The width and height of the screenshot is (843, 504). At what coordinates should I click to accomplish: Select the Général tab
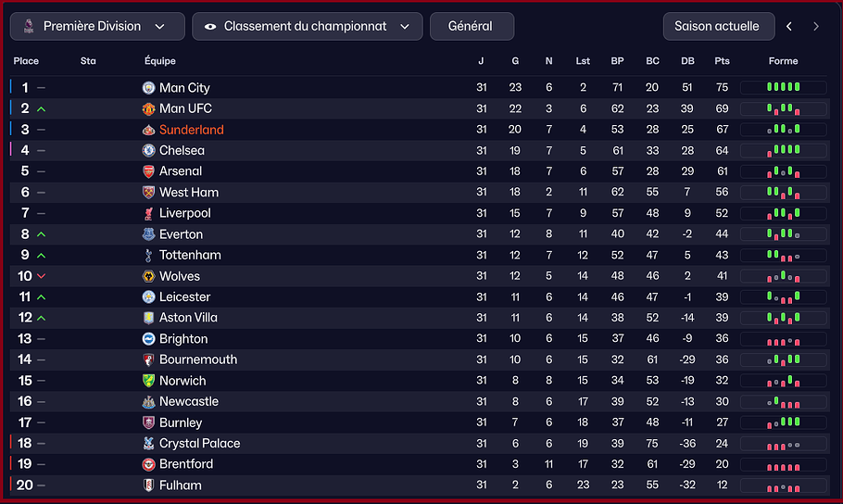click(471, 27)
